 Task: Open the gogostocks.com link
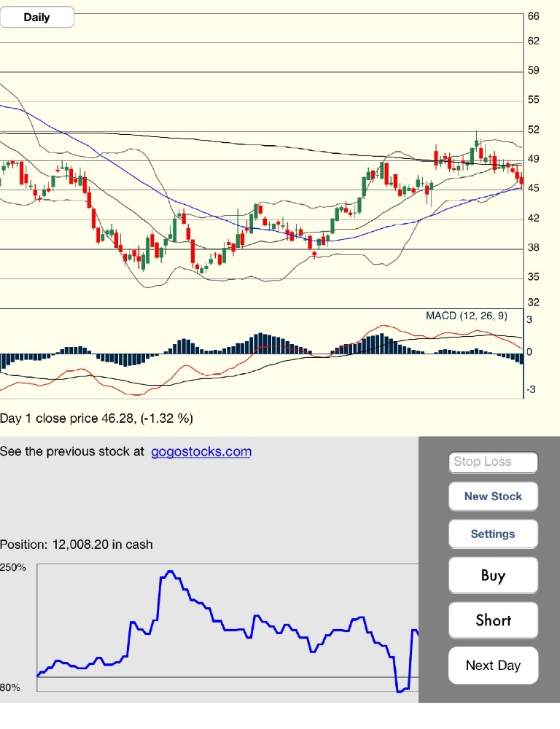pyautogui.click(x=201, y=451)
